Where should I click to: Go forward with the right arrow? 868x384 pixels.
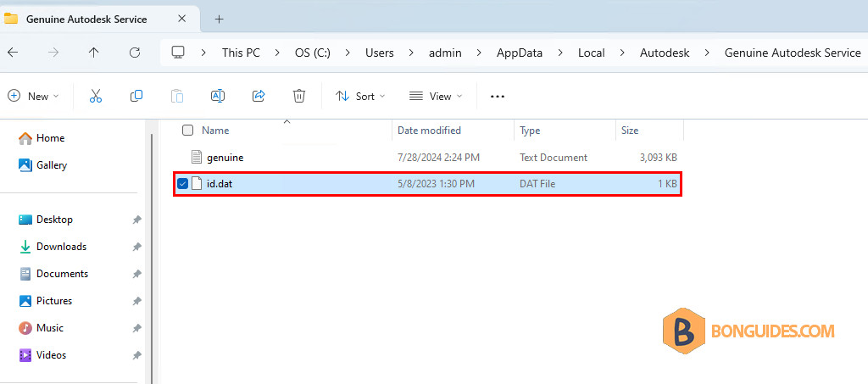click(53, 53)
